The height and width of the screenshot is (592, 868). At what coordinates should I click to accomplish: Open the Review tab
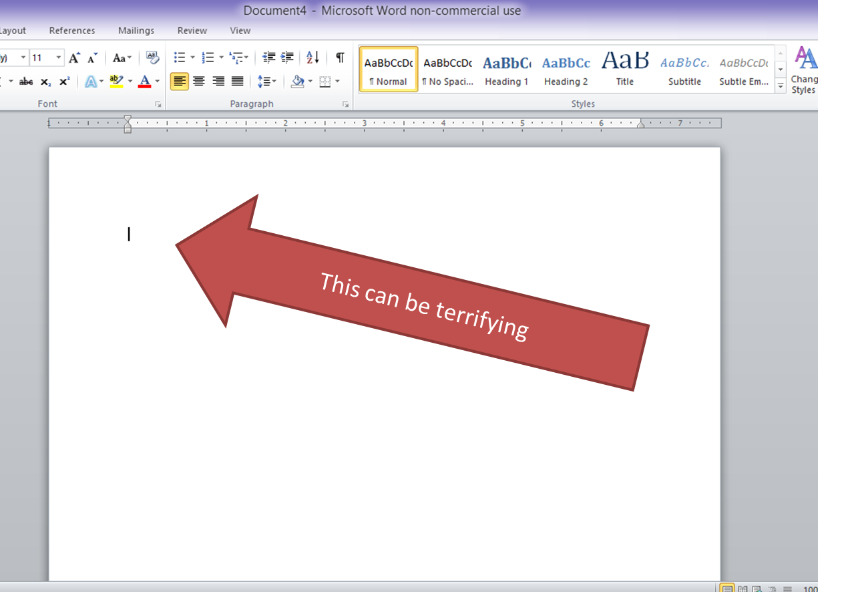(192, 31)
